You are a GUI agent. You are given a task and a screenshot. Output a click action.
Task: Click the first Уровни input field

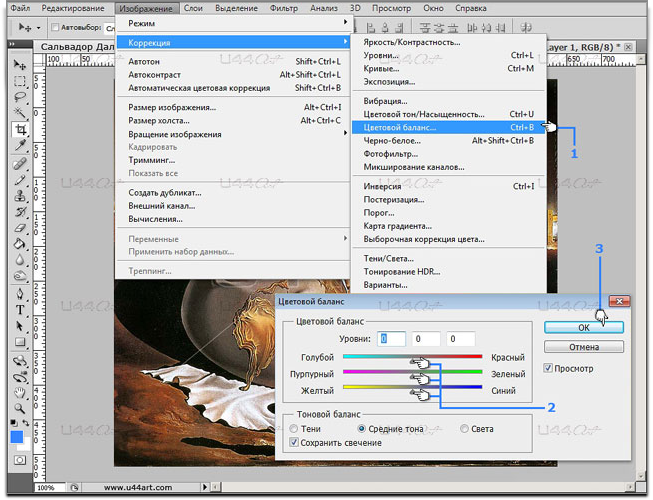[x=391, y=339]
